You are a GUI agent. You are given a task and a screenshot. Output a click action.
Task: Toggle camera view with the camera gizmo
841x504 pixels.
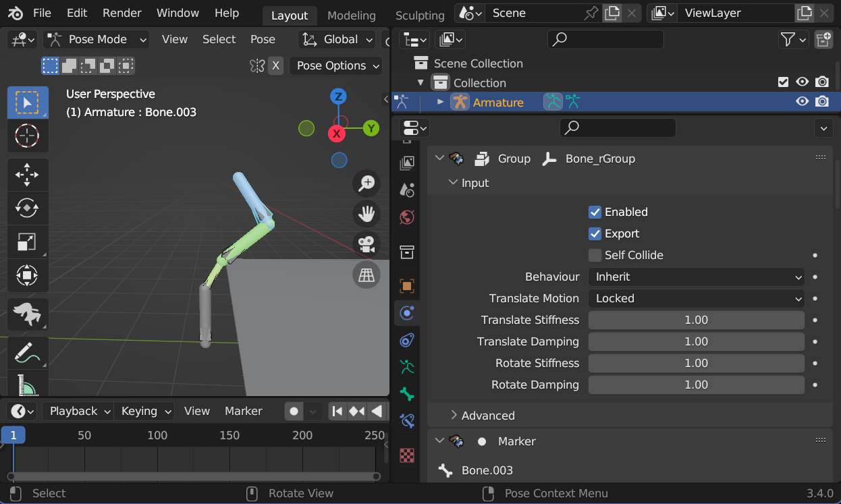367,244
